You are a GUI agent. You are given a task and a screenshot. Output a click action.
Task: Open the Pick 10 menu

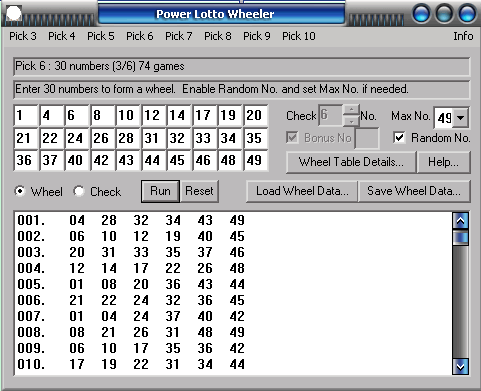click(299, 36)
